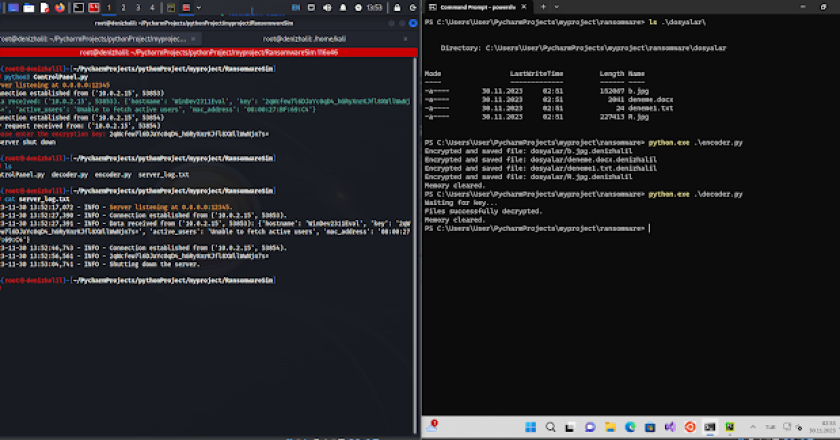Open PyCharm from the Windows taskbar
The image size is (840, 440).
coord(730,428)
